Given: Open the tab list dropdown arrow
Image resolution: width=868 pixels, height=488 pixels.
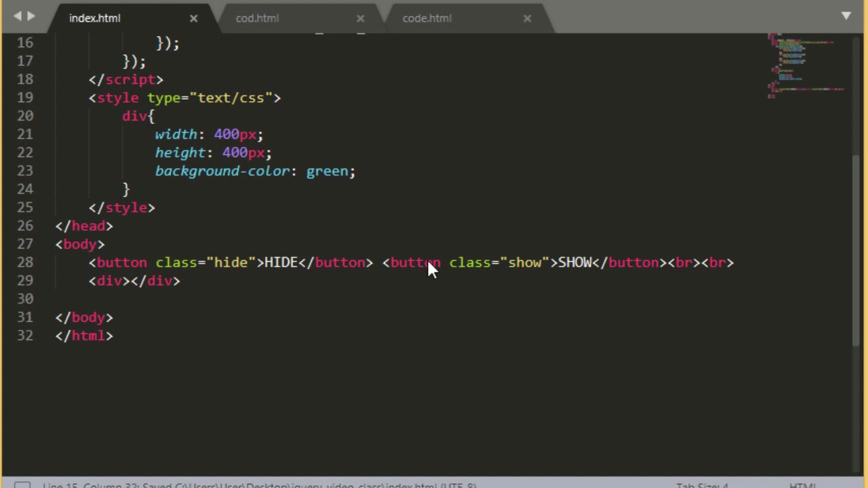Looking at the screenshot, I should click(x=846, y=16).
